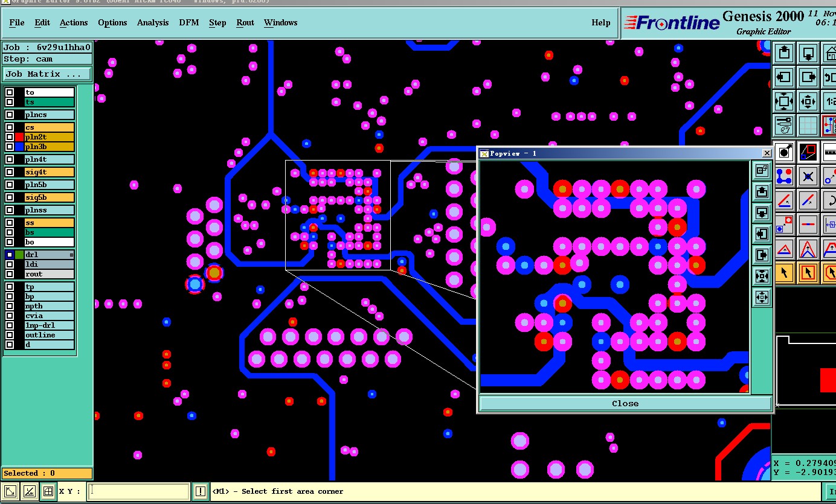Select the connected blue and red dots net tool

[784, 176]
